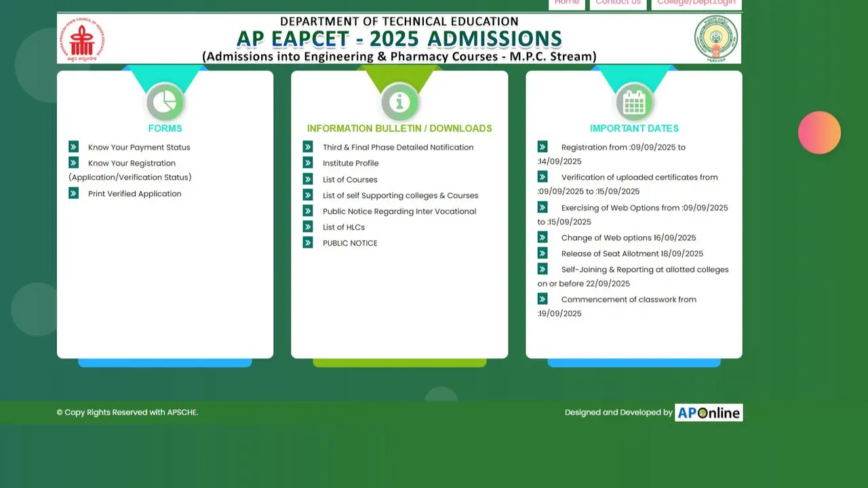Screen dimensions: 868x488
Task: Click List of self Supporting colleges & Courses
Action: [400, 195]
